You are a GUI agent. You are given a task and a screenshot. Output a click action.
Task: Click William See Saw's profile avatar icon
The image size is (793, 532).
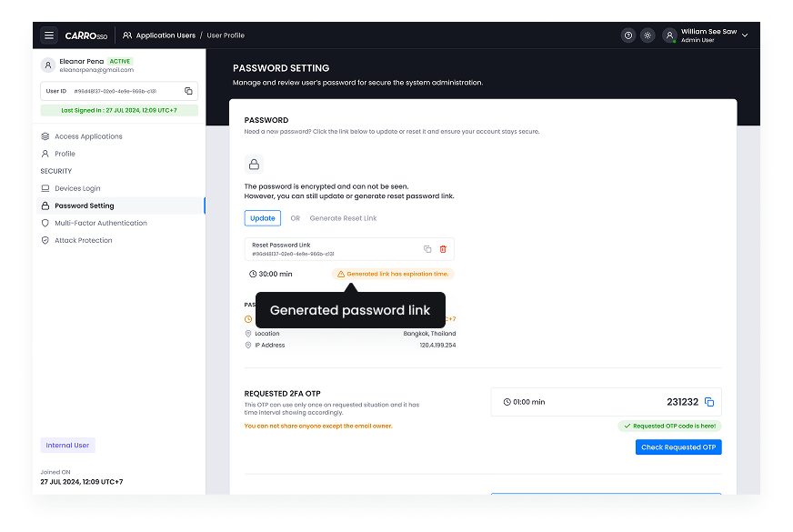tap(670, 35)
